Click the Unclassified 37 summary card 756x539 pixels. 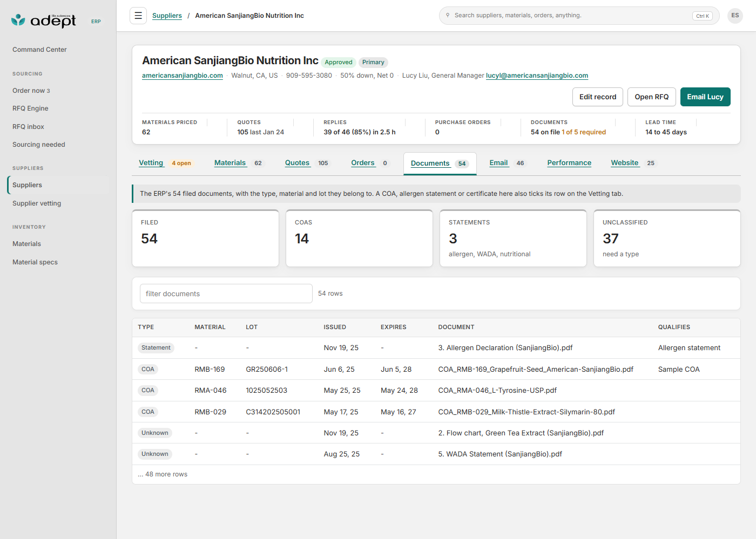pos(667,238)
